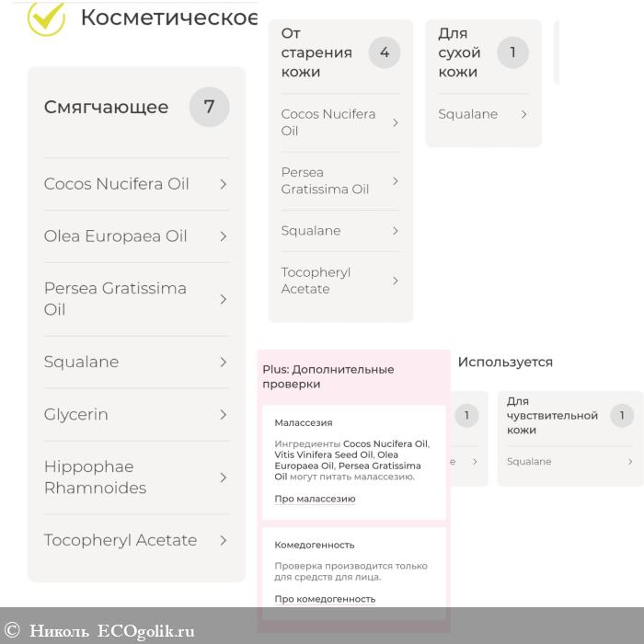This screenshot has height=644, width=644.
Task: Click the count badge 1 for Для чувствительной кожи
Action: pos(622,416)
